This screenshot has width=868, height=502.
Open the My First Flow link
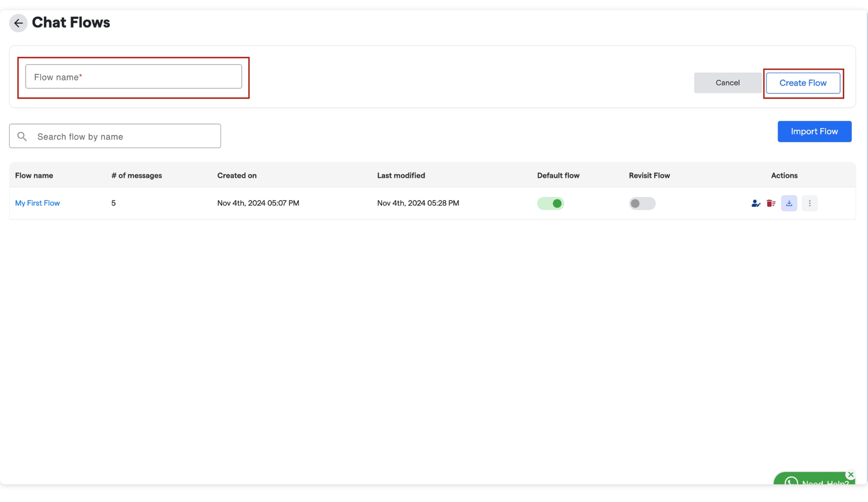(x=37, y=203)
